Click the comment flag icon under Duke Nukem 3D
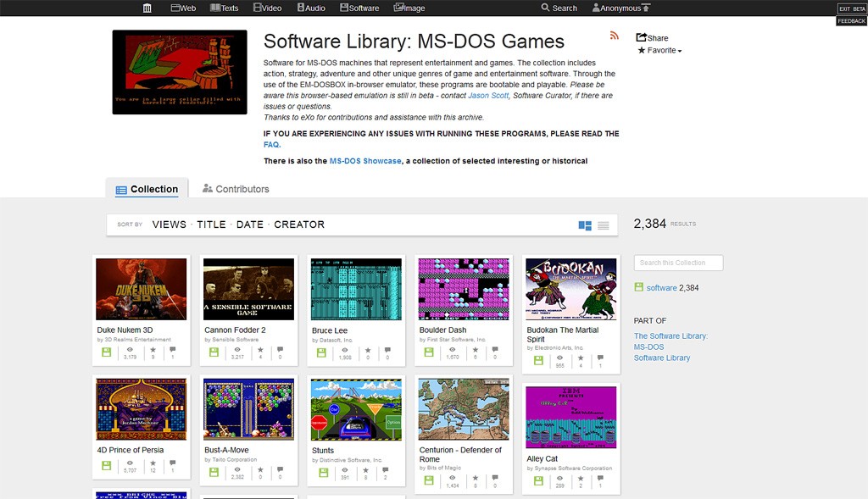Screen dimensions: 868x499 pos(172,351)
